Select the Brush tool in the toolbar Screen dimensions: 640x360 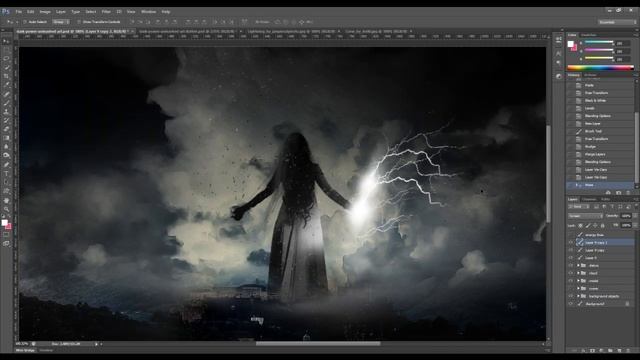[6, 103]
